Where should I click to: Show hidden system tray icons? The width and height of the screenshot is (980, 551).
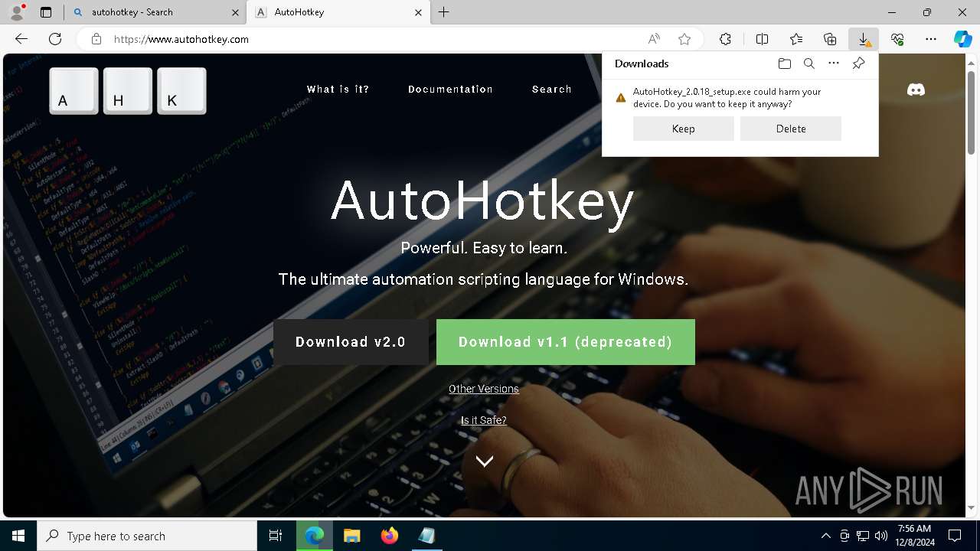[825, 536]
